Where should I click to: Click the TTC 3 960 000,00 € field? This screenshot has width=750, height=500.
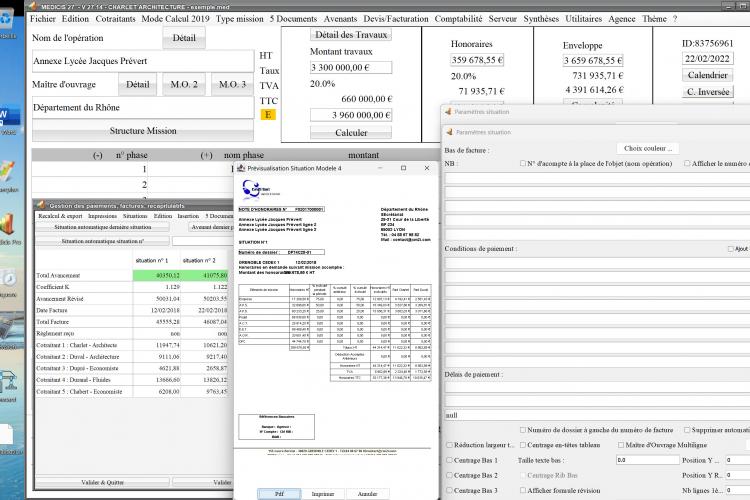click(351, 115)
